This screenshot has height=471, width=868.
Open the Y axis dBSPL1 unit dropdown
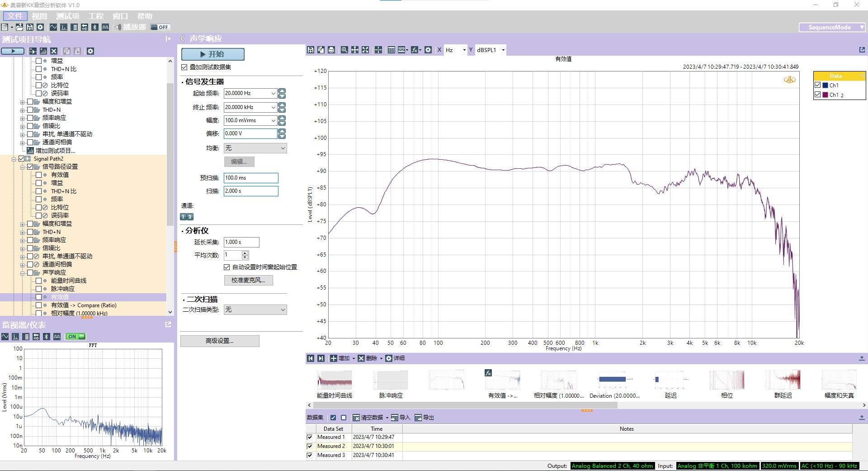[x=503, y=50]
